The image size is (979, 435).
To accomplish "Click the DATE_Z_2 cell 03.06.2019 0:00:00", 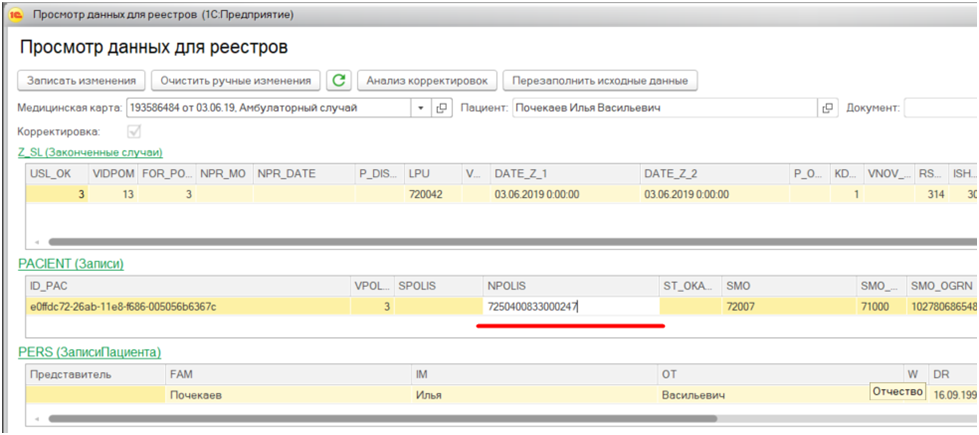I will click(714, 194).
